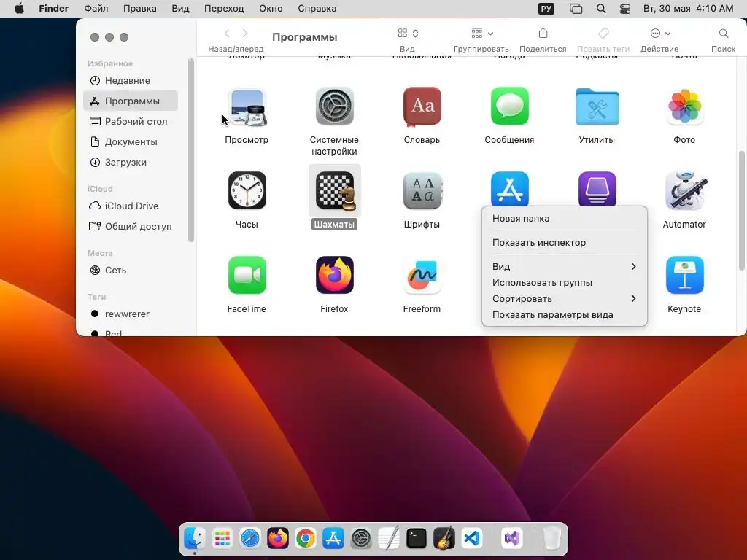The image size is (747, 560).
Task: Click the sidebar scrollbar in Finder
Action: [x=191, y=150]
